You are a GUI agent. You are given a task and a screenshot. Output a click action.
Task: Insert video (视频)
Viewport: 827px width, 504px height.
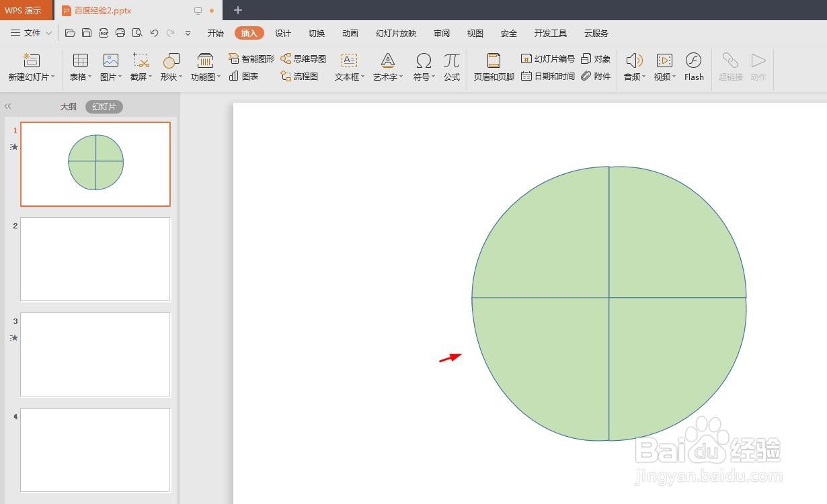coord(664,67)
